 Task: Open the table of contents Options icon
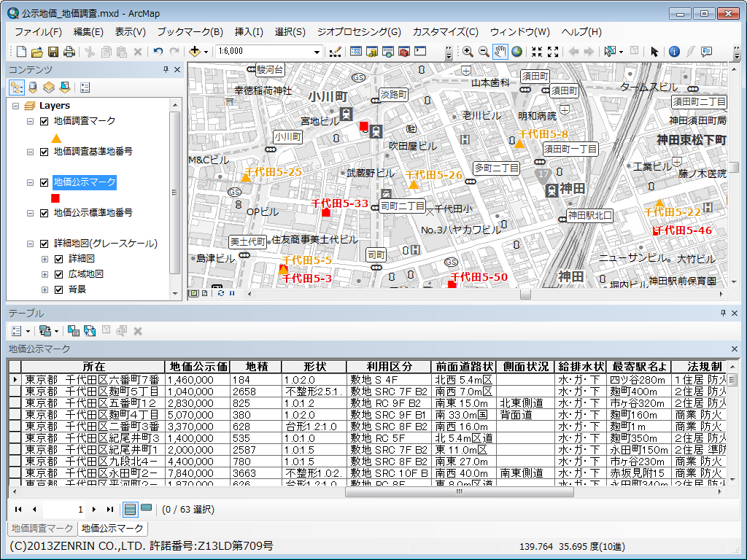coord(85,87)
